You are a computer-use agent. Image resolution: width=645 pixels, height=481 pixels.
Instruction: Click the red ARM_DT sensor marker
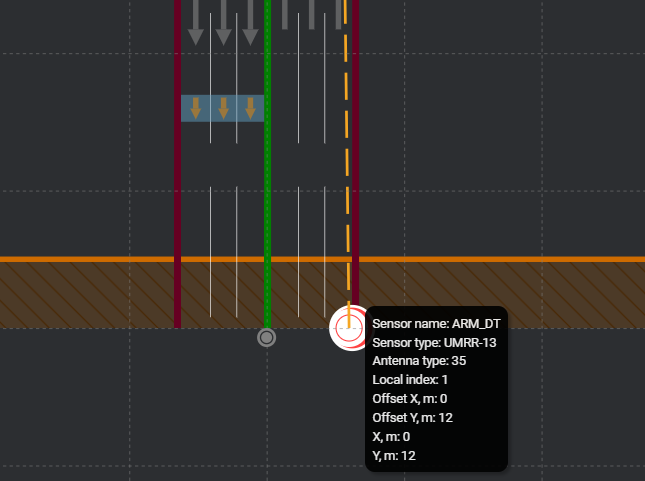coord(349,328)
